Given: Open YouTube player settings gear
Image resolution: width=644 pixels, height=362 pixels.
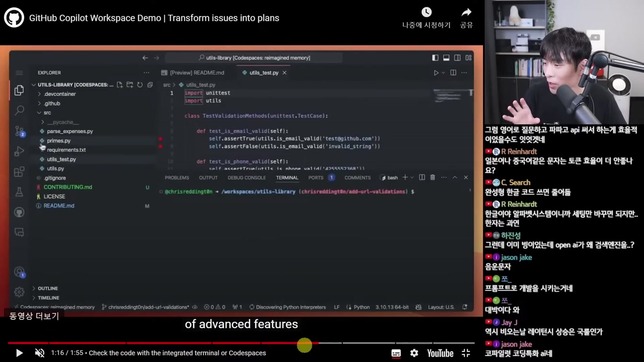Looking at the screenshot, I should (414, 353).
